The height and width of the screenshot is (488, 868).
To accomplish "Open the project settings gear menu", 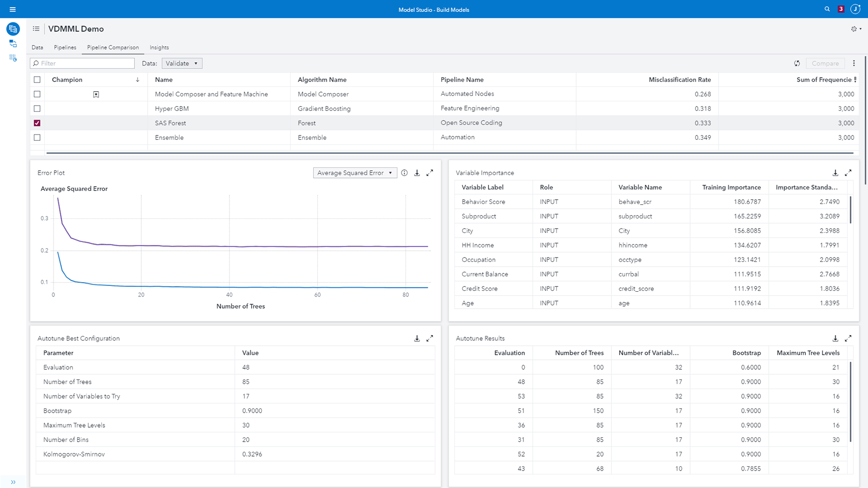I will coord(856,29).
